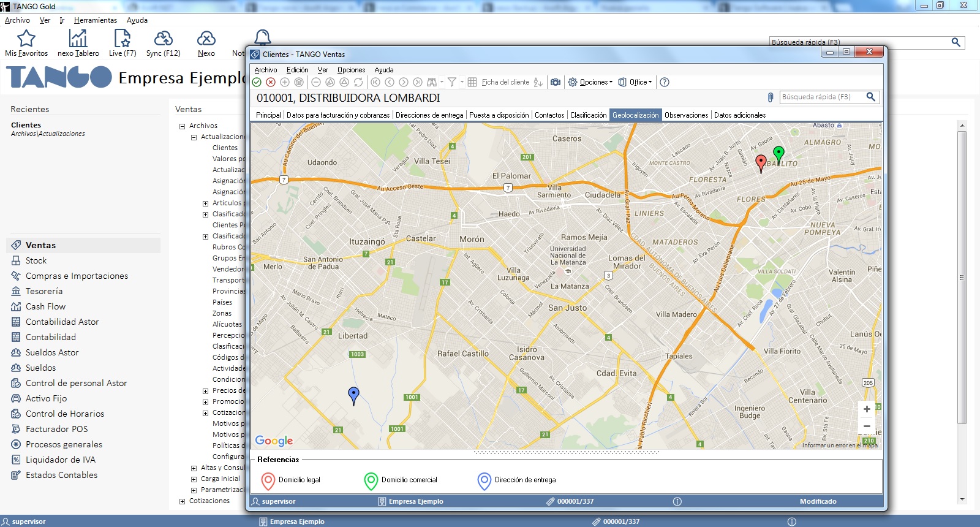Click the filter funnel icon
Screen dimensions: 980x527
(452, 82)
